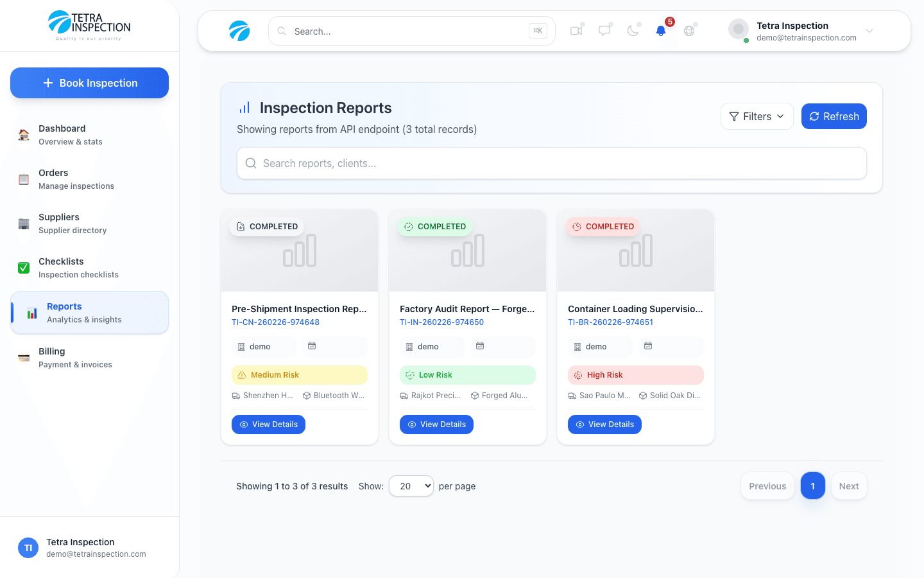The width and height of the screenshot is (924, 578).
Task: Click the video camera icon in the header
Action: pyautogui.click(x=576, y=30)
